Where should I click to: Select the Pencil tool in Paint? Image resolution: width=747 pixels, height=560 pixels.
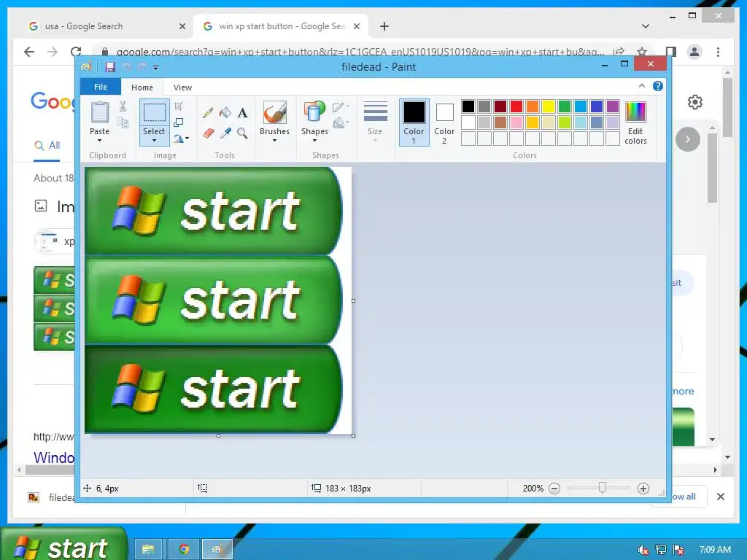[x=208, y=113]
